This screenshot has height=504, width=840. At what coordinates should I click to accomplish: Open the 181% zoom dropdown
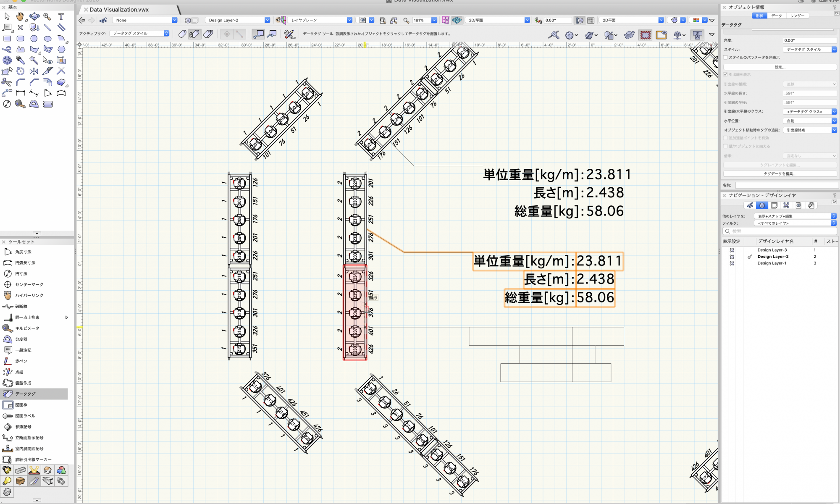tap(425, 20)
